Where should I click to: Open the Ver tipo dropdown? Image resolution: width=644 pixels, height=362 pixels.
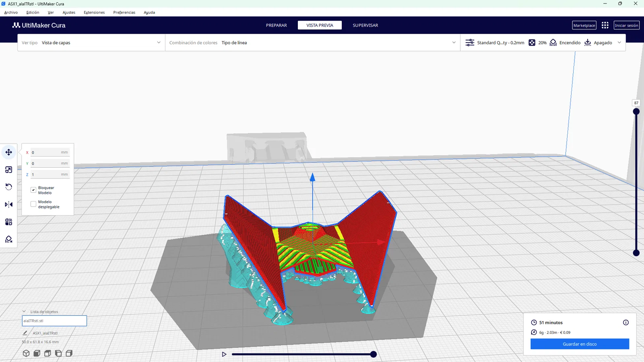(x=91, y=43)
